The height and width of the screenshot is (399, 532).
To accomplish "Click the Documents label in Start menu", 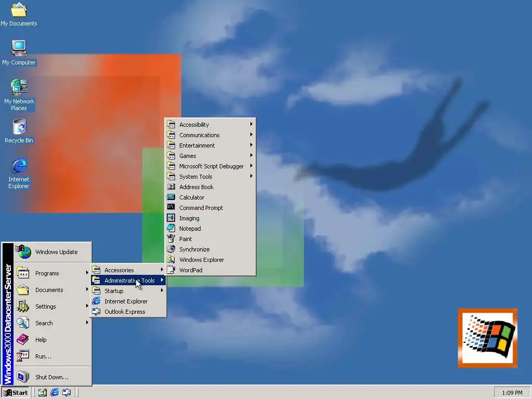I will 49,290.
